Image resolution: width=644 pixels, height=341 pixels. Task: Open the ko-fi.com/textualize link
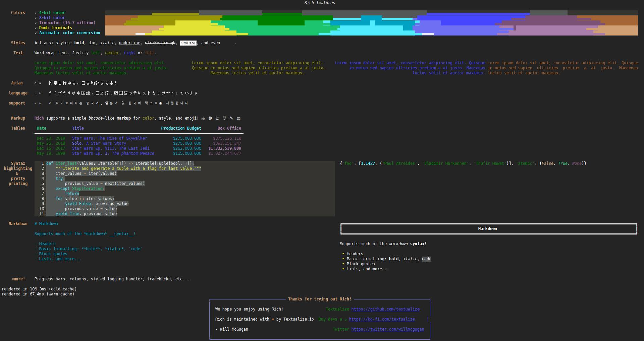tap(382, 319)
